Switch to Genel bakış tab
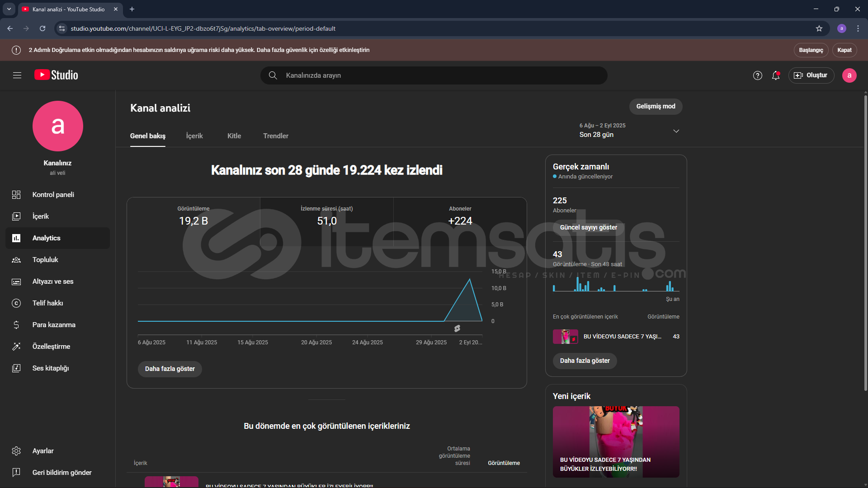Screen dimensions: 868x488 [x=148, y=136]
